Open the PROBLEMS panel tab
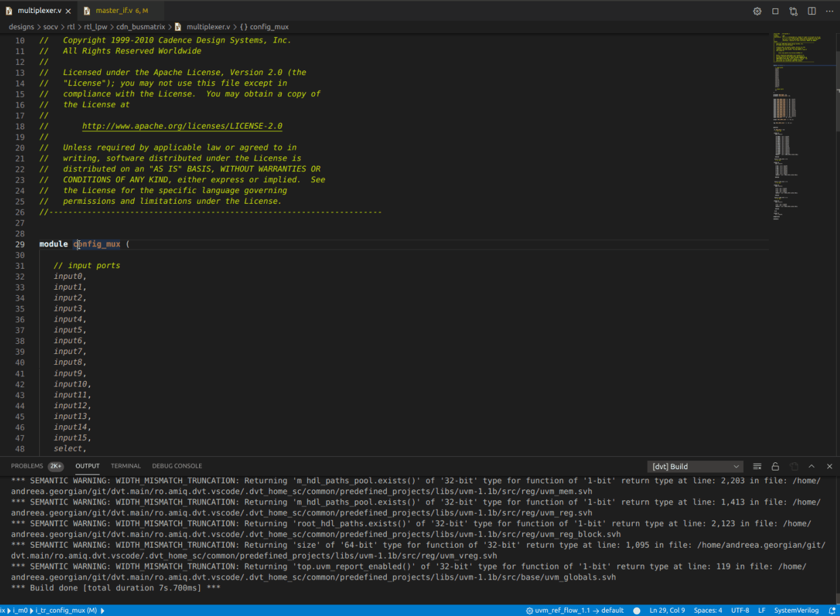 27,466
